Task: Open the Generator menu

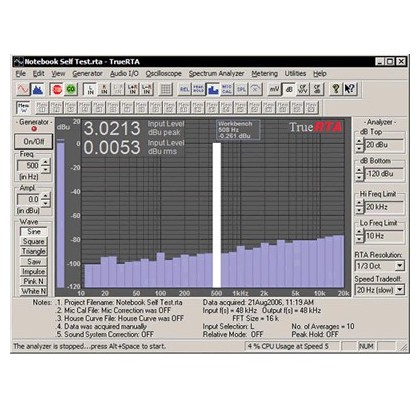Action: coord(87,74)
